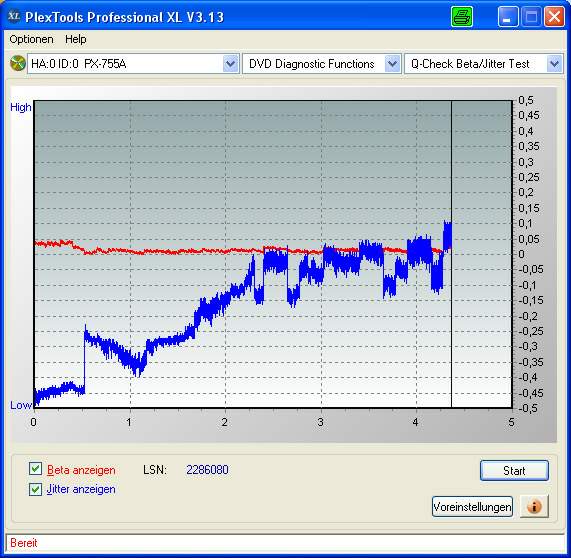Click the 5 label on bottom axis
This screenshot has width=571, height=558.
(511, 422)
